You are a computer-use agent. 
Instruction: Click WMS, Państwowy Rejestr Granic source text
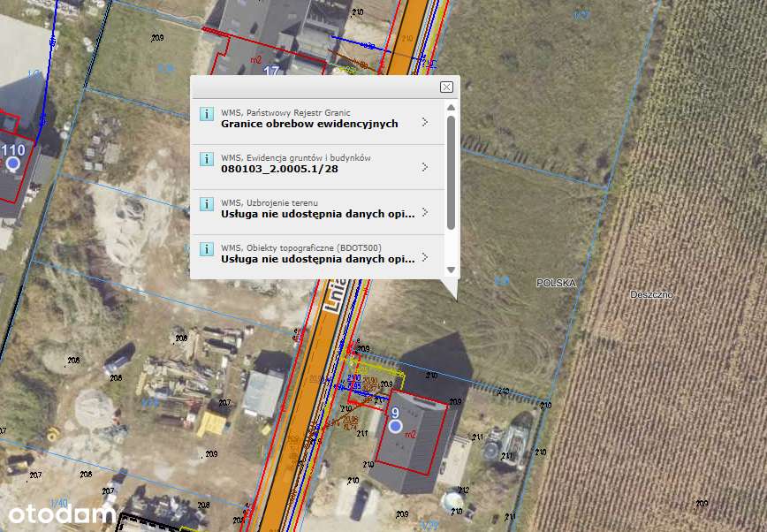pyautogui.click(x=285, y=112)
